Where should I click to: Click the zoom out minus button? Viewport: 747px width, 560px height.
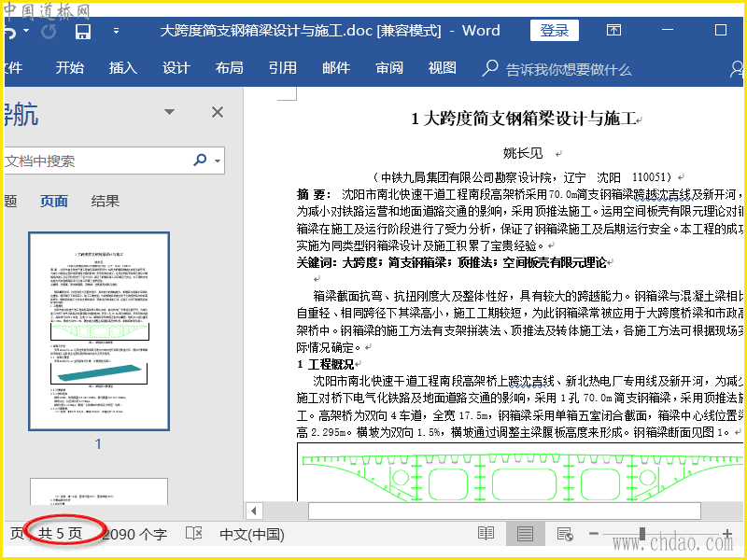click(x=594, y=533)
